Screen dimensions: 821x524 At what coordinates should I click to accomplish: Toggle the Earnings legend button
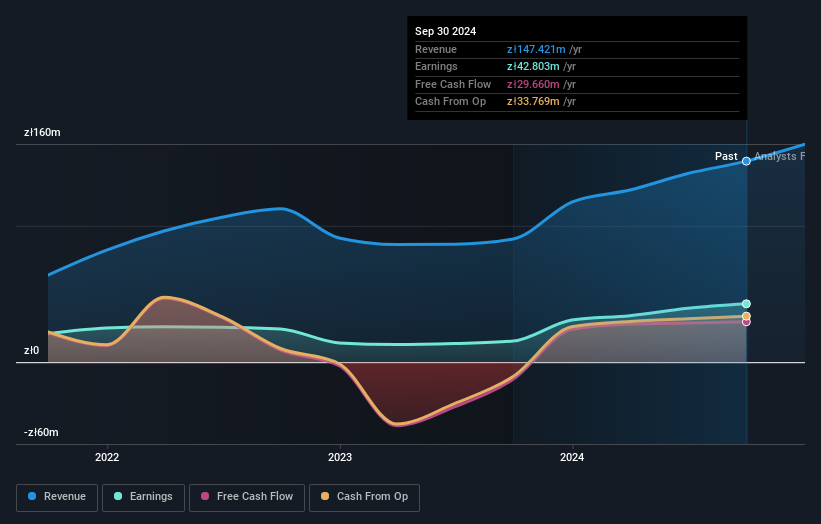coord(143,497)
